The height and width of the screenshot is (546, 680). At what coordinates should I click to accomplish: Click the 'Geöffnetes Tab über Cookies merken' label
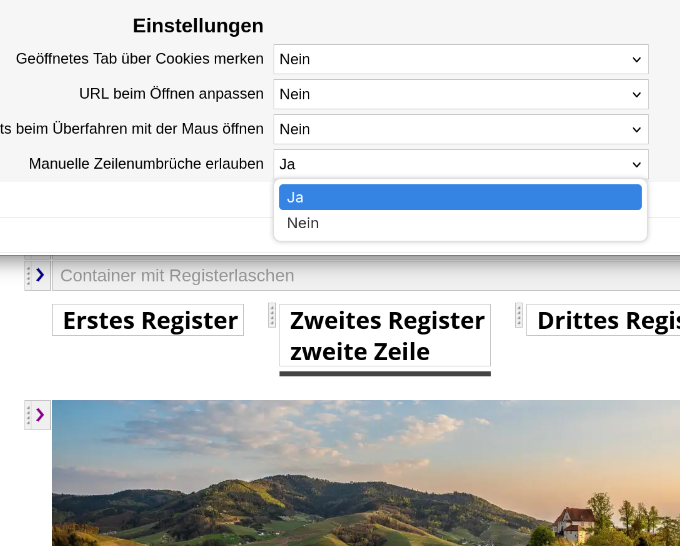[x=140, y=59]
